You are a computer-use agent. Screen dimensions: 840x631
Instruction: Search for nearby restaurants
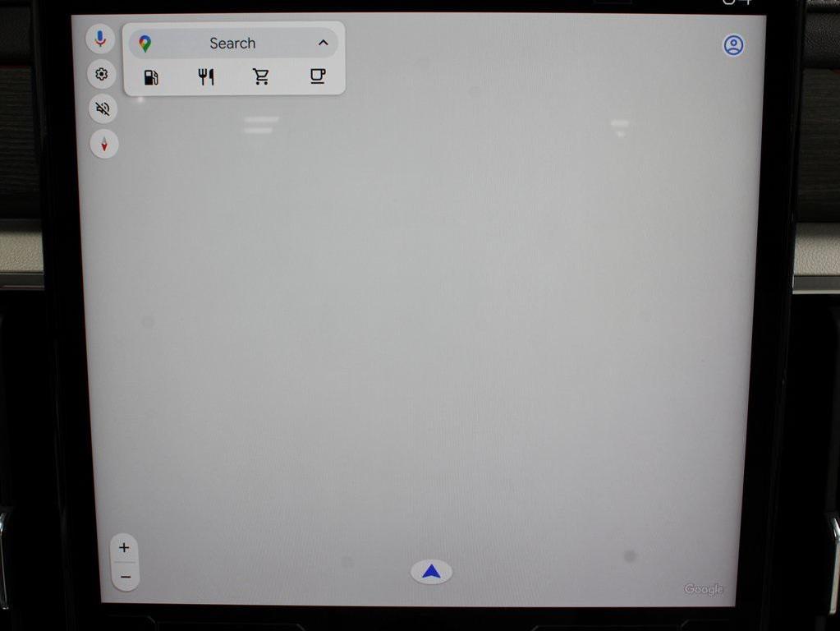click(x=206, y=77)
